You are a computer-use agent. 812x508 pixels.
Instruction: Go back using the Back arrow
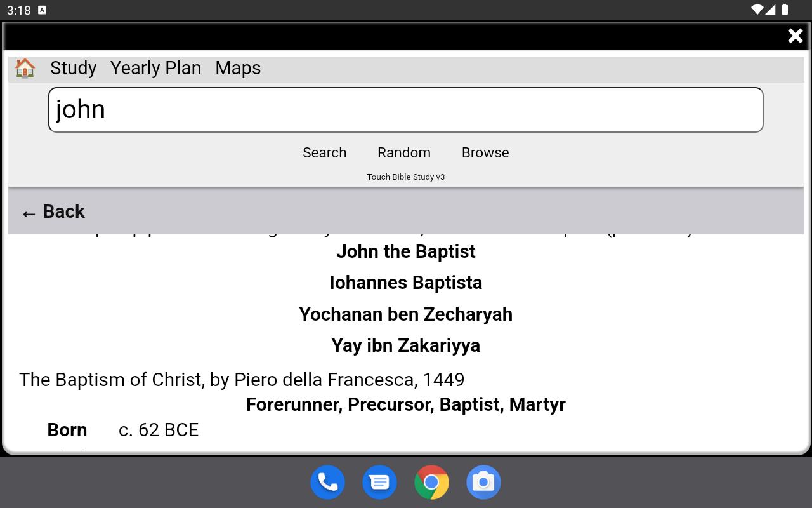(x=53, y=211)
